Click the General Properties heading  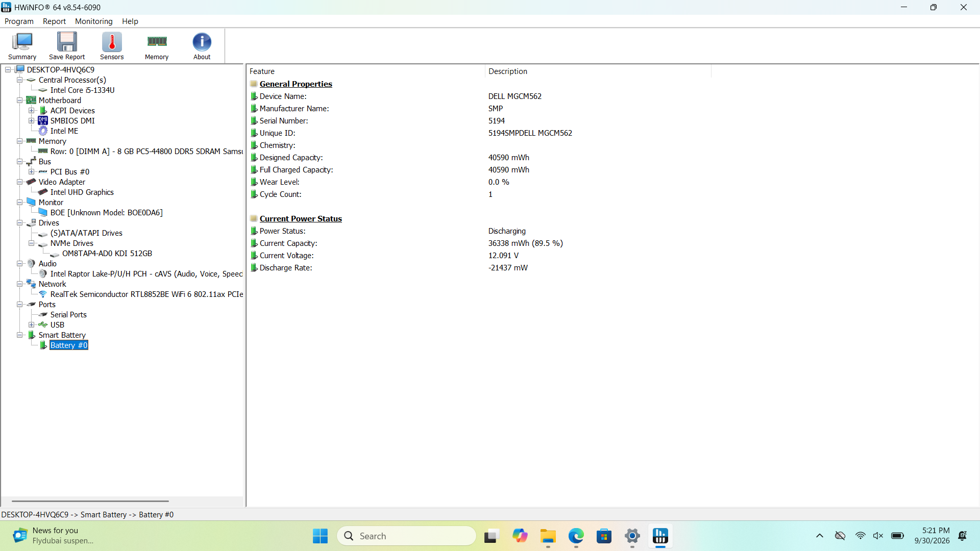296,84
